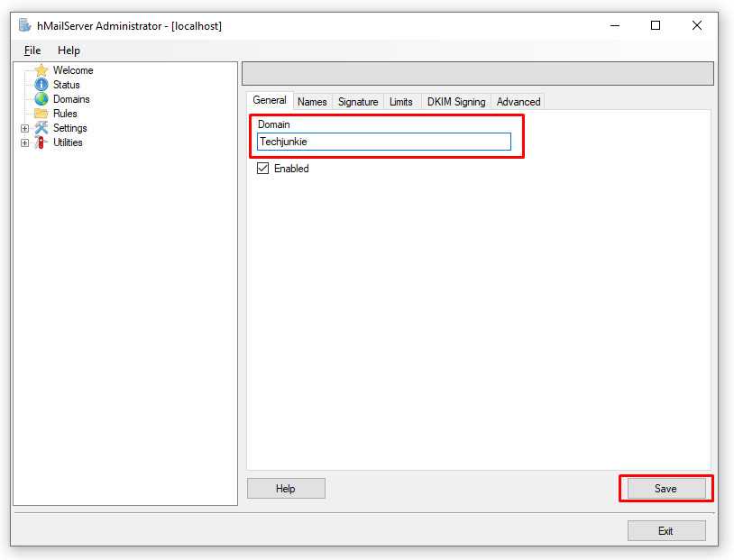Switch to the DKIM Signing tab
This screenshot has height=560, width=734.
[x=455, y=102]
